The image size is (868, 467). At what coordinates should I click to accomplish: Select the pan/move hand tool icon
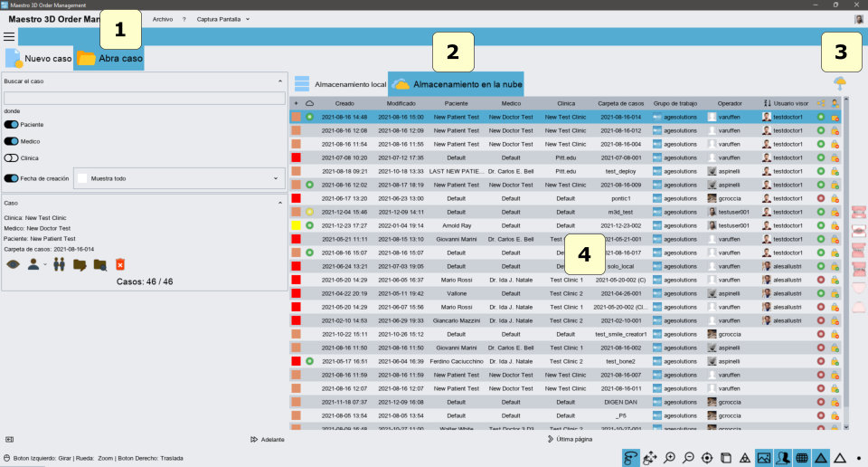click(x=650, y=458)
